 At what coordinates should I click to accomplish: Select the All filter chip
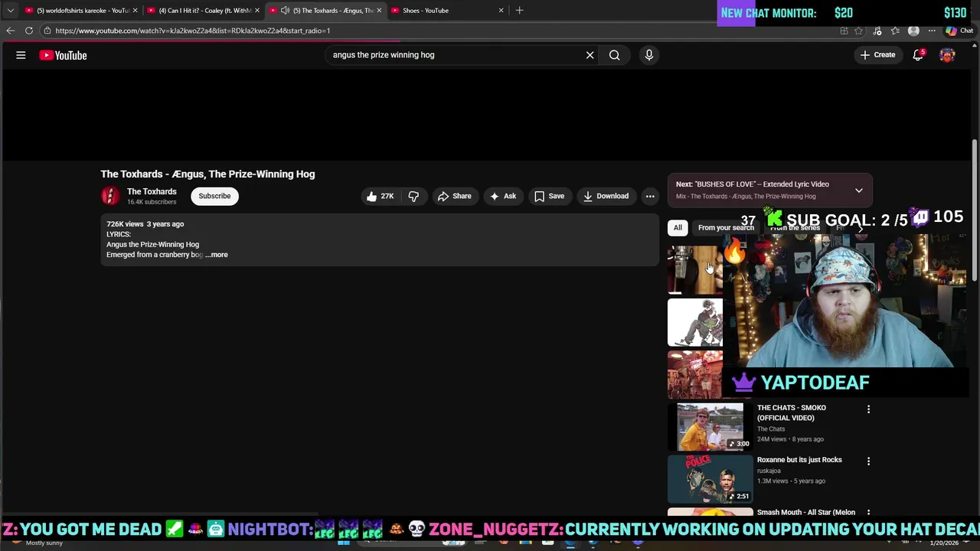point(678,227)
